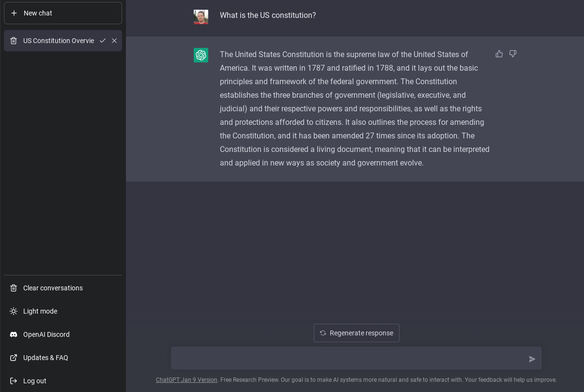Click the plus icon for New chat
The height and width of the screenshot is (392, 584).
pyautogui.click(x=14, y=13)
